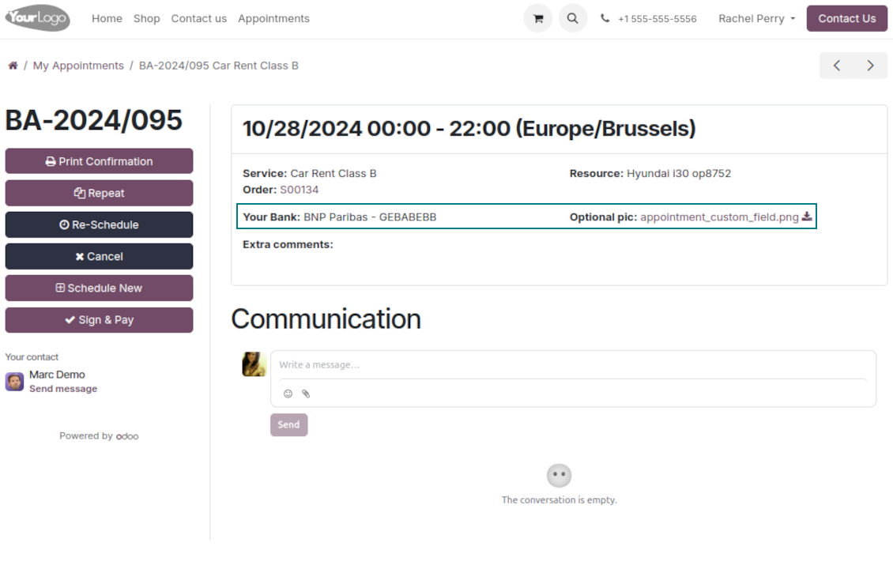893x588 pixels.
Task: Click the Schedule New button
Action: (99, 288)
